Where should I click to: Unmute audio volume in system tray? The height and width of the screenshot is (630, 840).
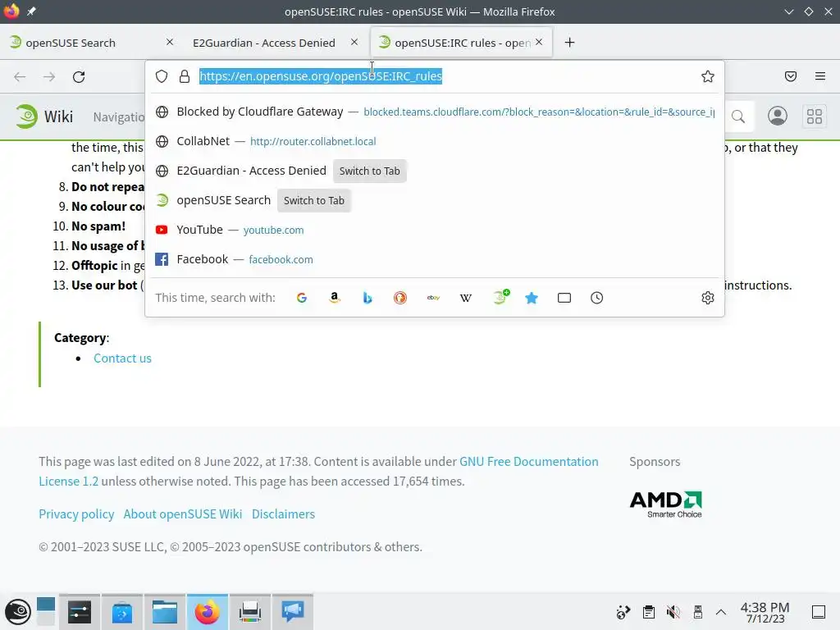673,612
